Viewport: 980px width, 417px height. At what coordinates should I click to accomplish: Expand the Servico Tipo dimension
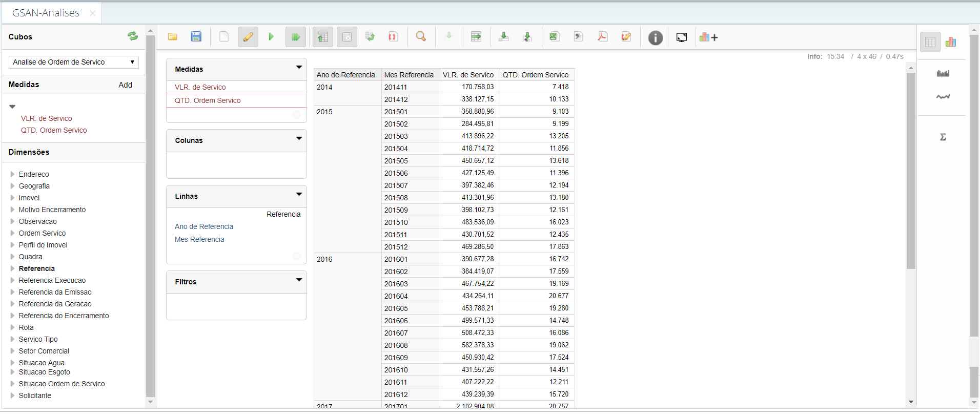point(12,339)
